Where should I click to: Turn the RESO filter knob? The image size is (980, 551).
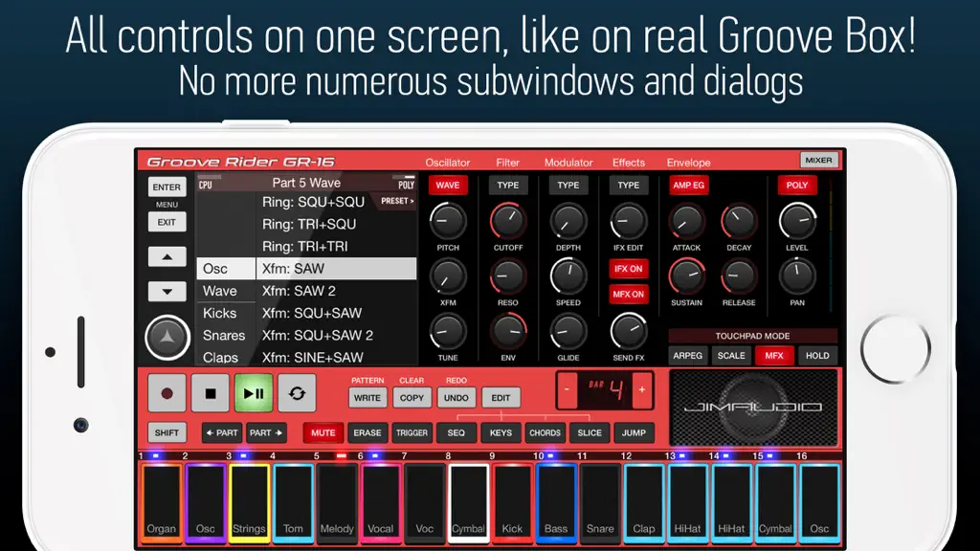click(x=508, y=276)
